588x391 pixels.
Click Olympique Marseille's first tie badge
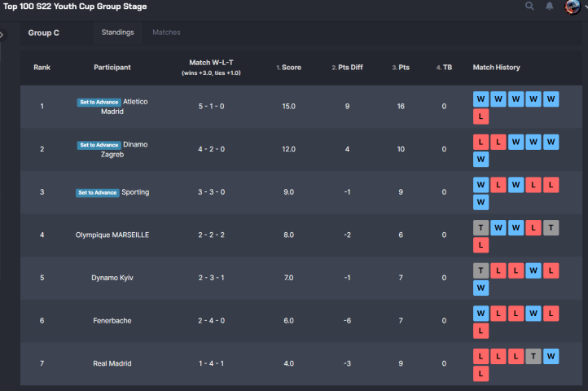pos(480,226)
